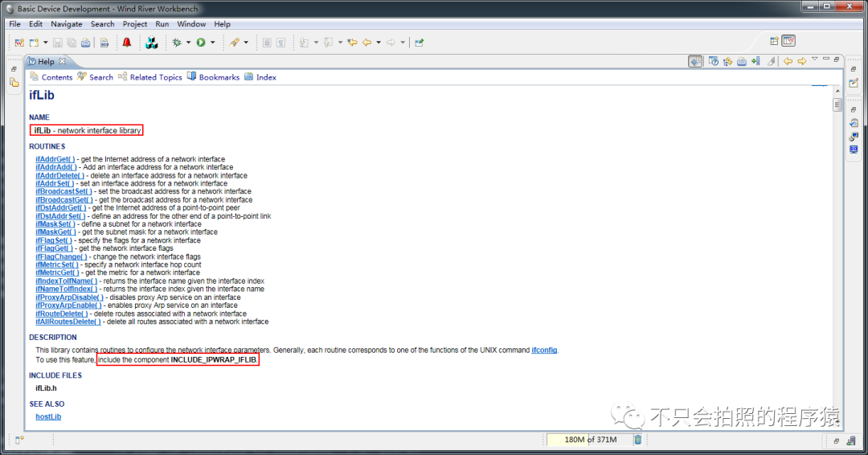Open the ifBroadcastSet() routine link
The width and height of the screenshot is (868, 455).
pyautogui.click(x=63, y=191)
